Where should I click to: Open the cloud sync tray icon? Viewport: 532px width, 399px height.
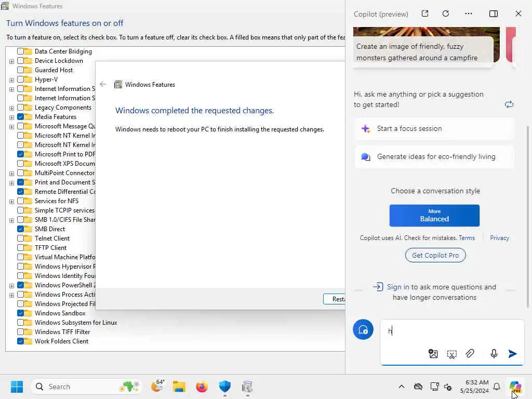point(418,387)
